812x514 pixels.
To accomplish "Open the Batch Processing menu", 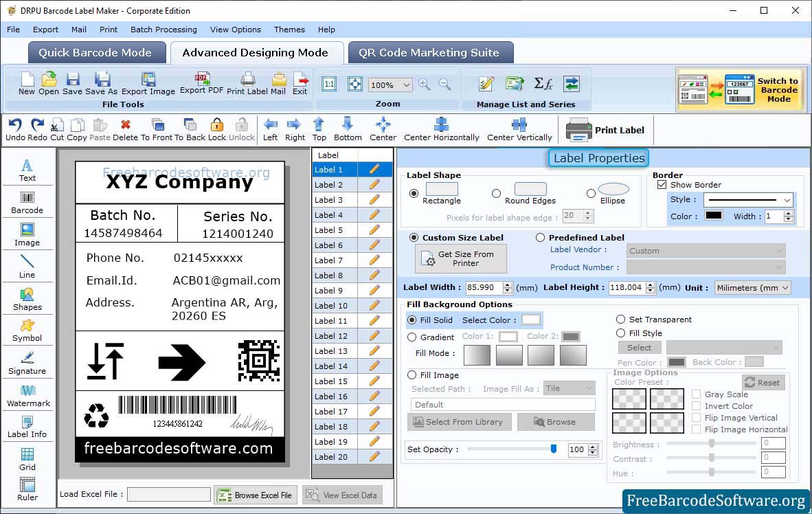I will (x=163, y=30).
